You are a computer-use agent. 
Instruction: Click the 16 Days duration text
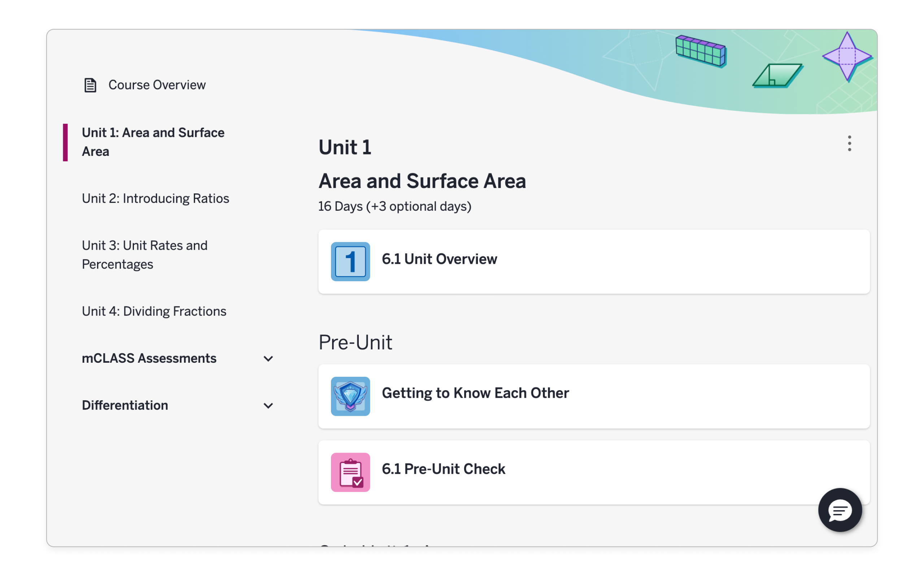[x=395, y=206]
